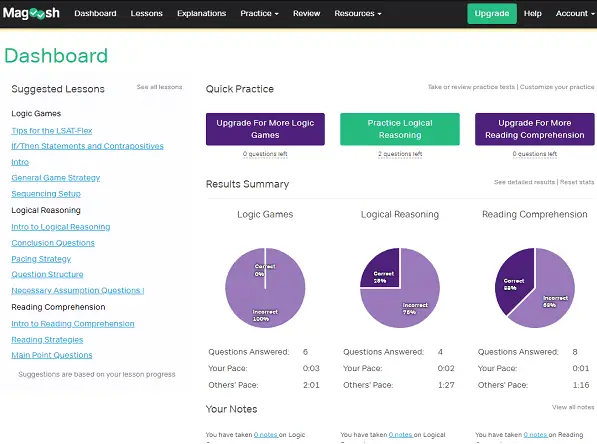Screen dimensions: 597x444
Task: Click the green Upgrade button
Action: (492, 14)
